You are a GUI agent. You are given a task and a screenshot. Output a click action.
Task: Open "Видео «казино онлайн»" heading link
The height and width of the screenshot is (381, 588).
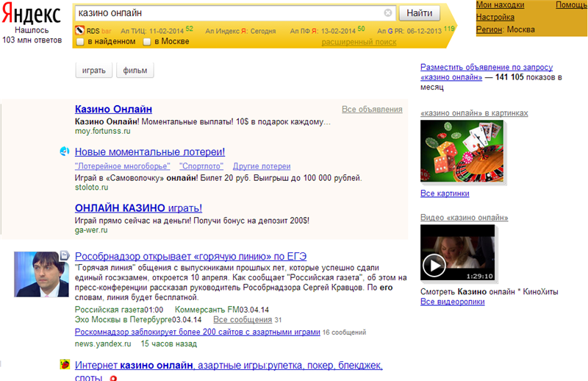[465, 218]
